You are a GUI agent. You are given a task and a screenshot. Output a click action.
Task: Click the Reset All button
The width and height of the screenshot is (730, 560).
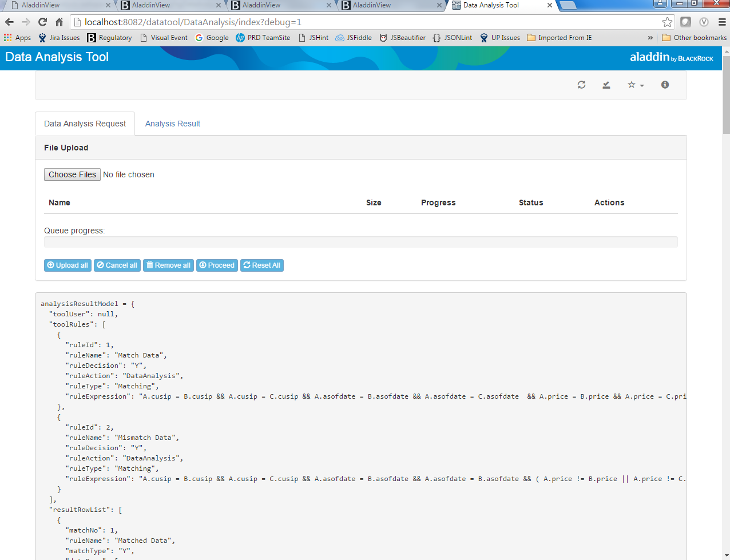pos(262,265)
